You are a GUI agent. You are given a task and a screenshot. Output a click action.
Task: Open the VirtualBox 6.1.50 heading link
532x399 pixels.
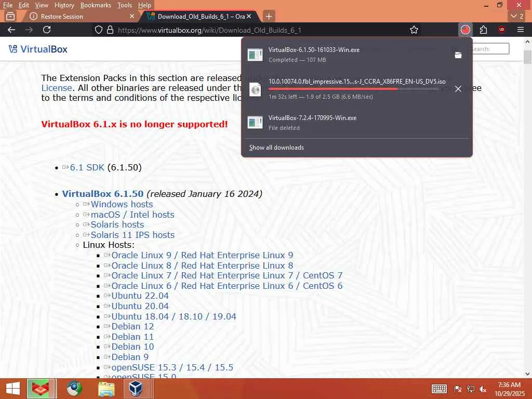tap(103, 194)
